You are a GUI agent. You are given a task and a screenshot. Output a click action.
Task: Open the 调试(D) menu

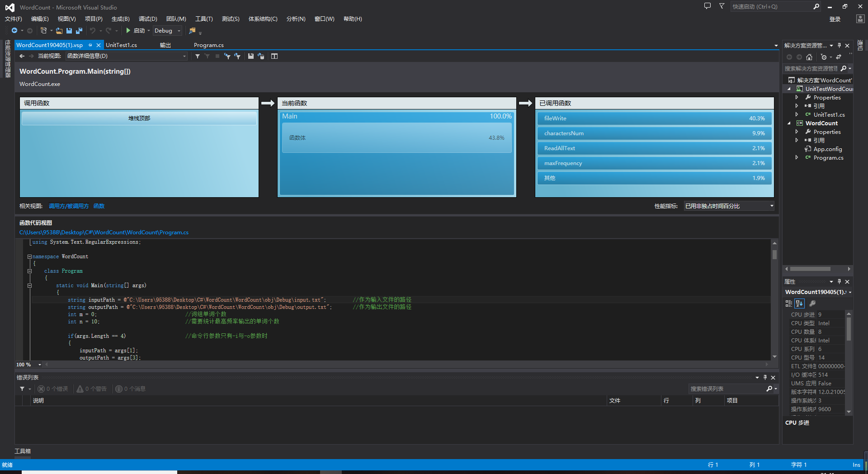click(x=148, y=19)
